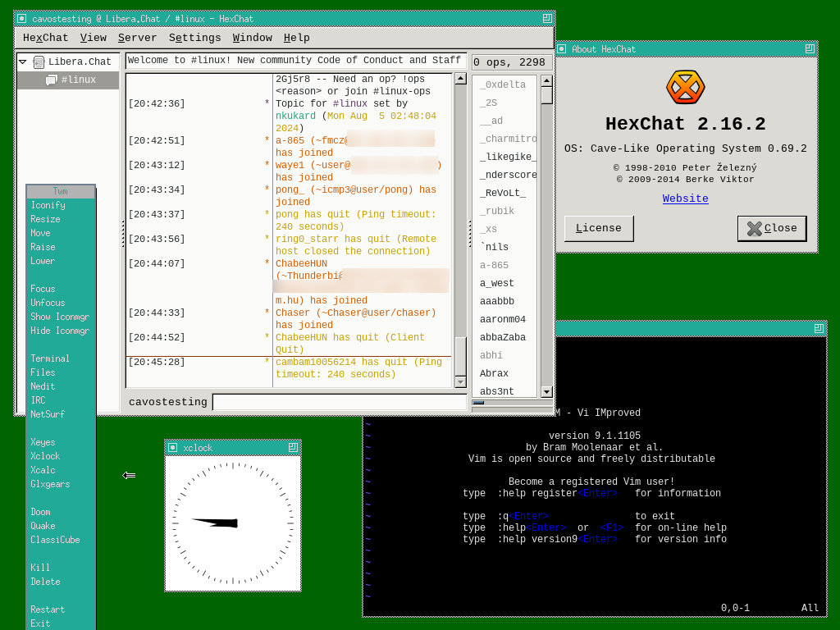Viewport: 840px width, 630px height.
Task: Click the server icon next to Libera.Chat
Action: tap(39, 61)
